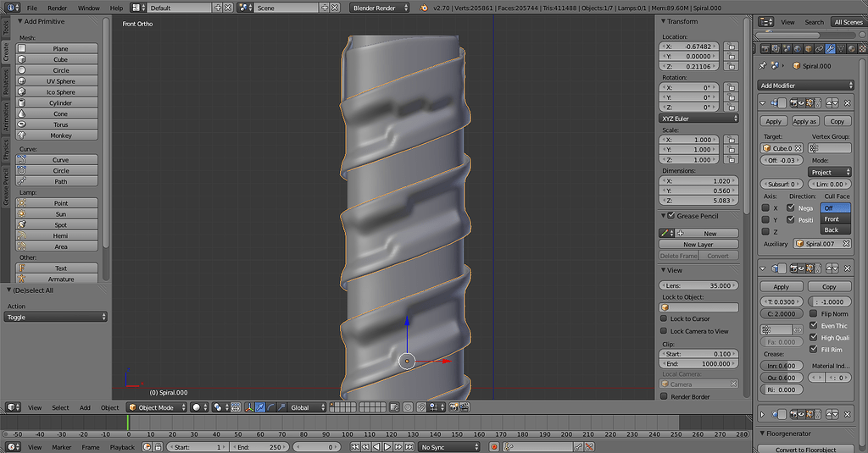Screen dimensions: 868x453
Task: Collapse the Transform panel
Action: 664,21
